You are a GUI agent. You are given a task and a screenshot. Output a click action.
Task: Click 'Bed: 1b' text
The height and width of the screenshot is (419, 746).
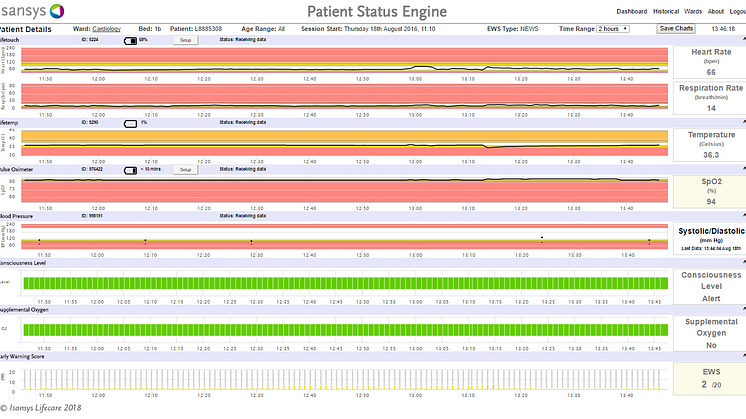point(149,29)
